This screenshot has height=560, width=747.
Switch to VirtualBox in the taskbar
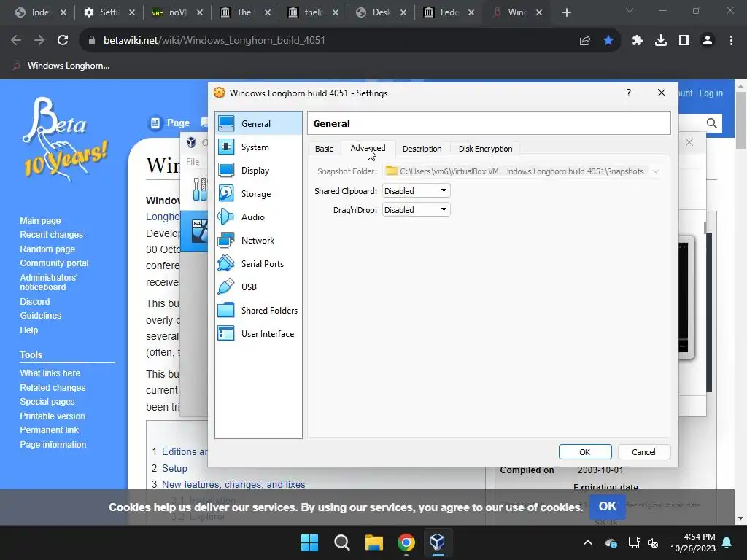coord(438,542)
